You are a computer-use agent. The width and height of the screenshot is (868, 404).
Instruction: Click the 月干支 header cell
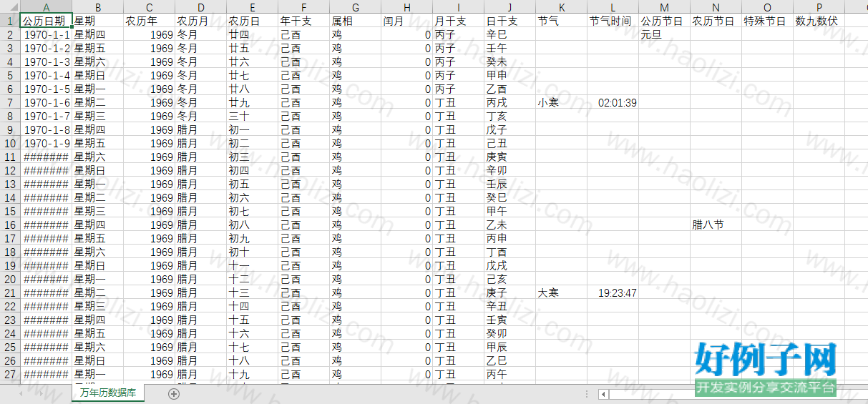[x=459, y=21]
